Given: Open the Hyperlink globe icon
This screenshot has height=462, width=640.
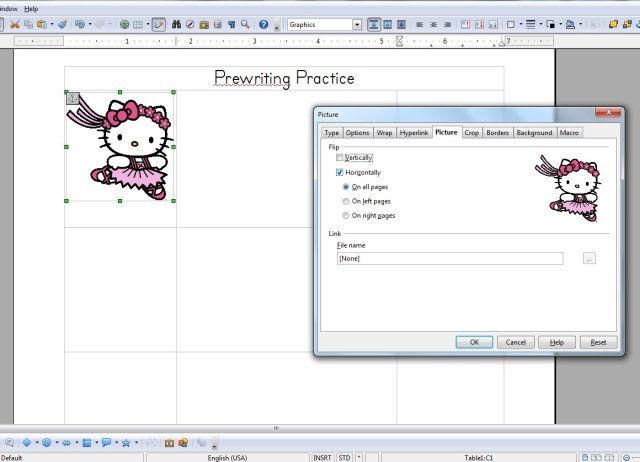Looking at the screenshot, I should pos(124,24).
